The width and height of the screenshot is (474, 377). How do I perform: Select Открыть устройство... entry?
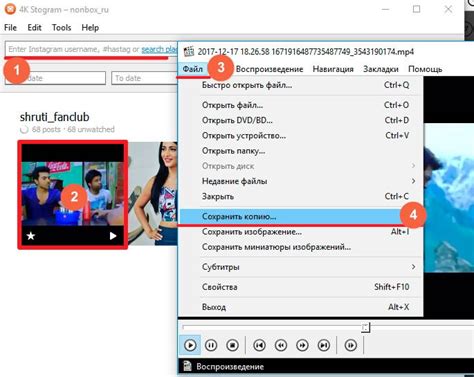coord(301,136)
